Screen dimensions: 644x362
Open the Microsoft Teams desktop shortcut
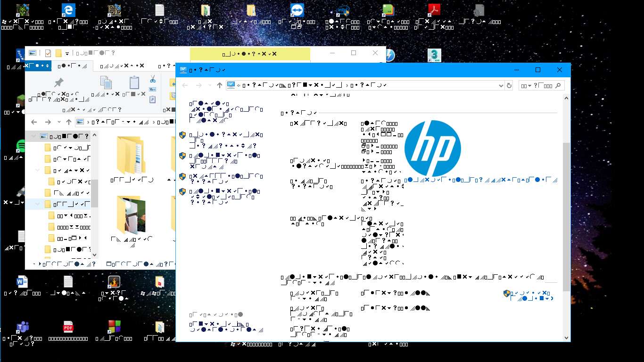(x=23, y=327)
